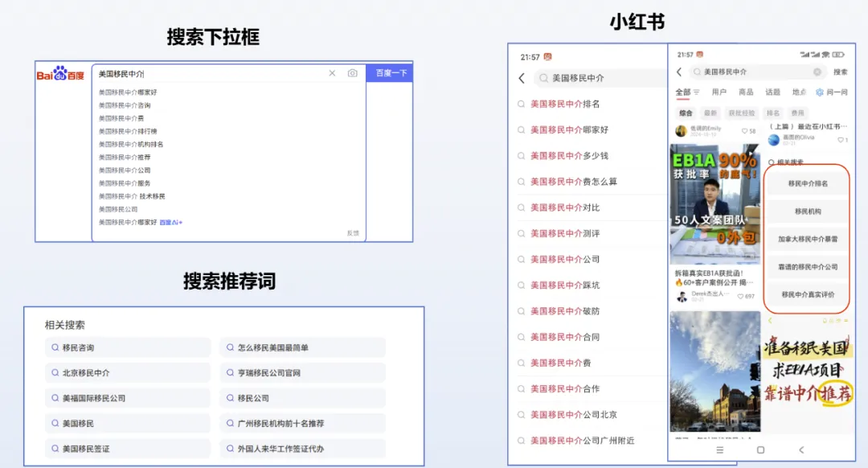Tap the 搜索 button in Xiaohongshu results
This screenshot has height=468, width=868.
coord(841,72)
